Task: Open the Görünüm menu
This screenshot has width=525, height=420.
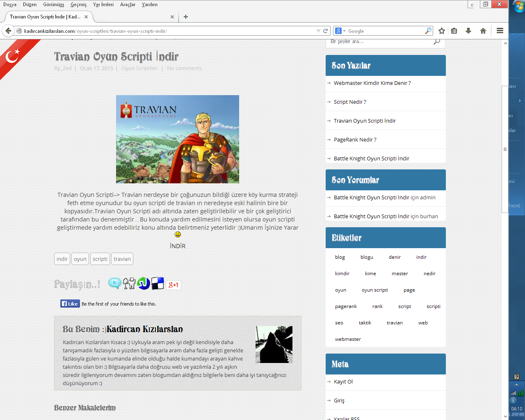Action: click(54, 5)
